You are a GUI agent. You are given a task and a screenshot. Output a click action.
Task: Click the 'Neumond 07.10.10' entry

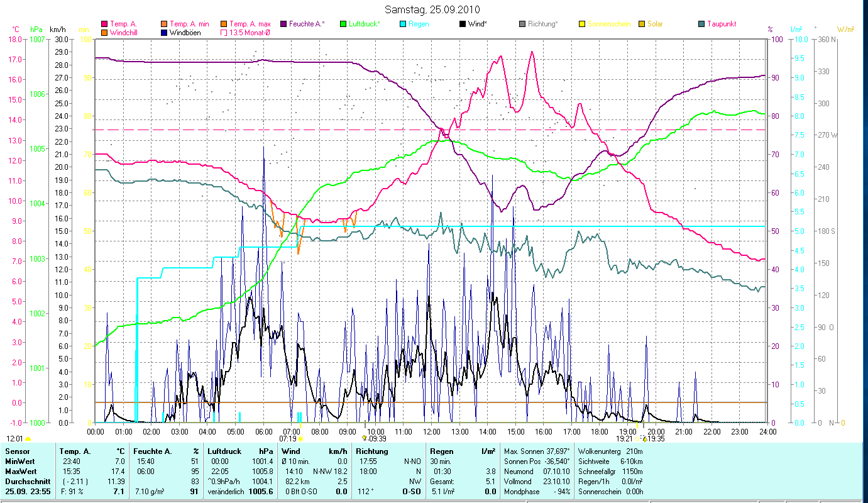536,472
